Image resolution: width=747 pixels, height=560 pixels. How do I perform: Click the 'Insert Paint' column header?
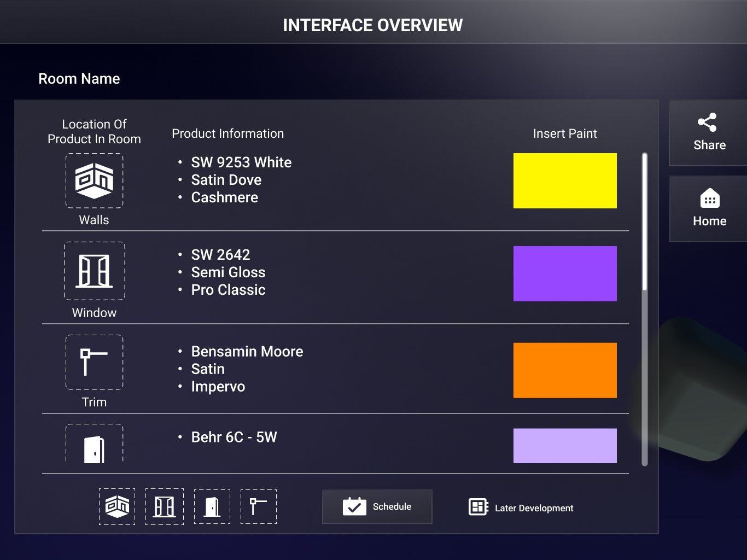(565, 133)
